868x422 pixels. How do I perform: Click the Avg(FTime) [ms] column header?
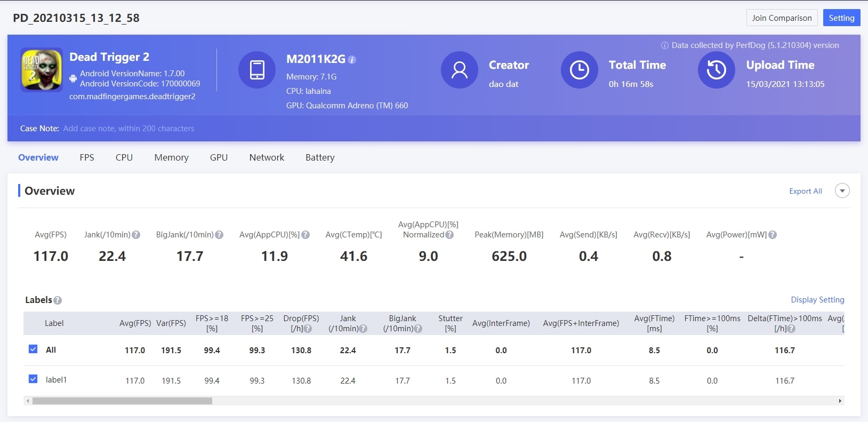pos(654,323)
